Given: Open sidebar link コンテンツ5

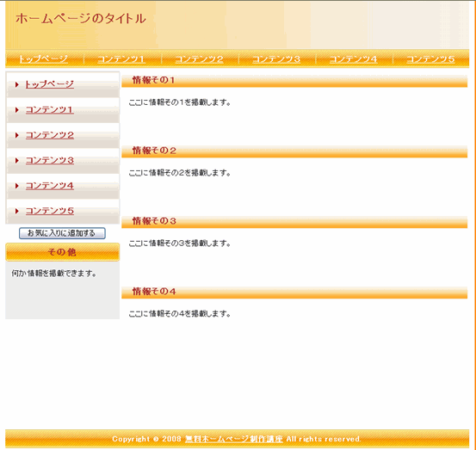Looking at the screenshot, I should click(50, 211).
